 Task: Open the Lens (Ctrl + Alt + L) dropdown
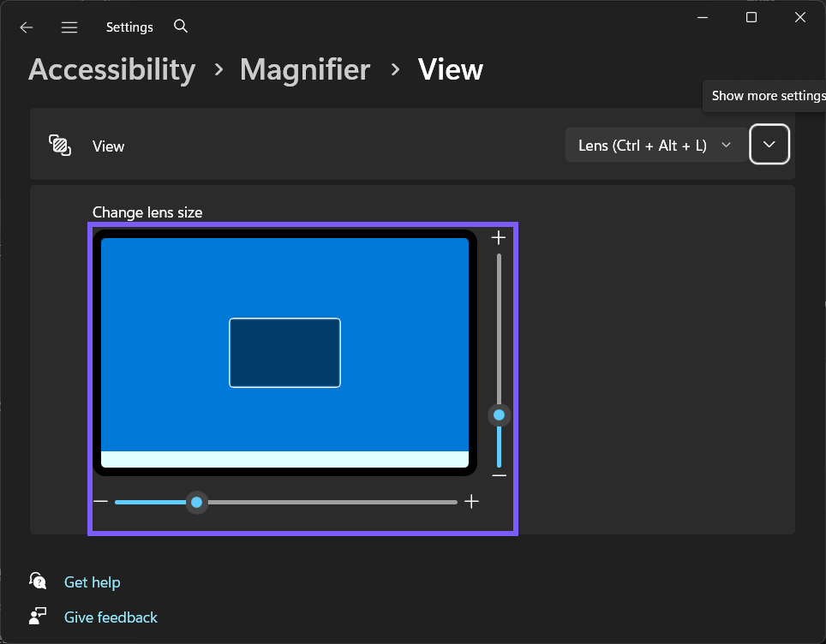pyautogui.click(x=655, y=145)
